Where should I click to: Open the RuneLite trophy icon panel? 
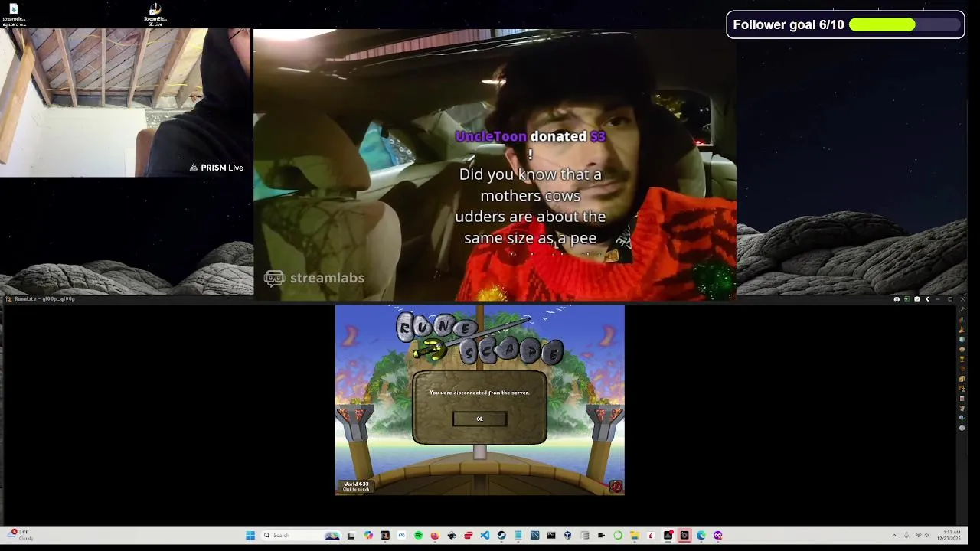(x=962, y=359)
